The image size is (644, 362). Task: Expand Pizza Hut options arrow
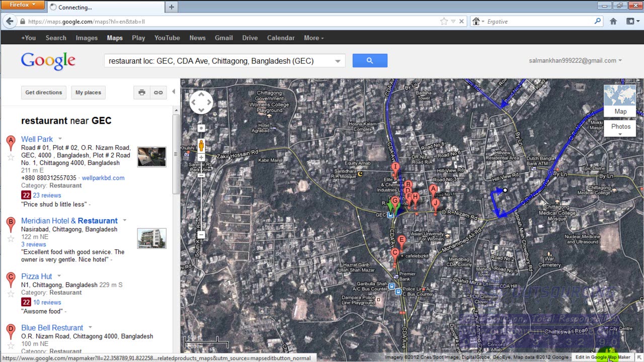coord(59,276)
